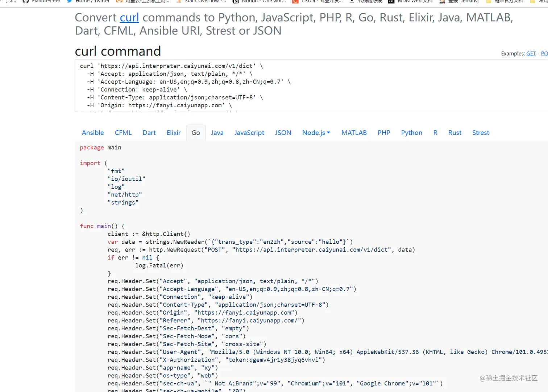The height and width of the screenshot is (392, 548).
Task: Click the curl link in the heading
Action: pyautogui.click(x=129, y=17)
